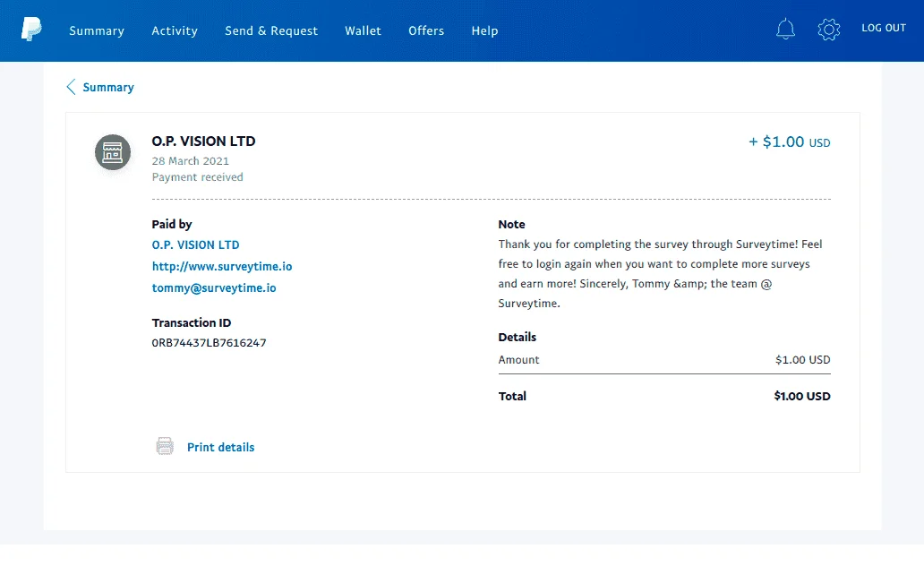Click the PayPal logo icon
The image size is (924, 566).
point(31,29)
